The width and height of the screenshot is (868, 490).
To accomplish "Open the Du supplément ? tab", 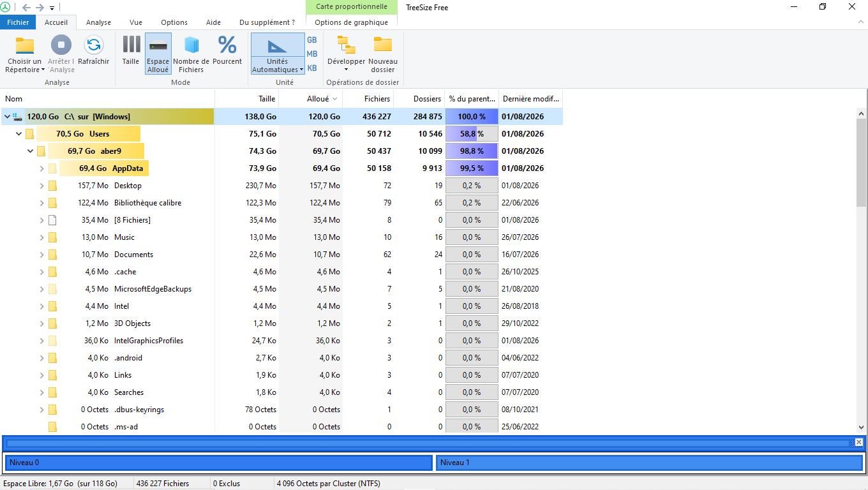I will pyautogui.click(x=267, y=22).
